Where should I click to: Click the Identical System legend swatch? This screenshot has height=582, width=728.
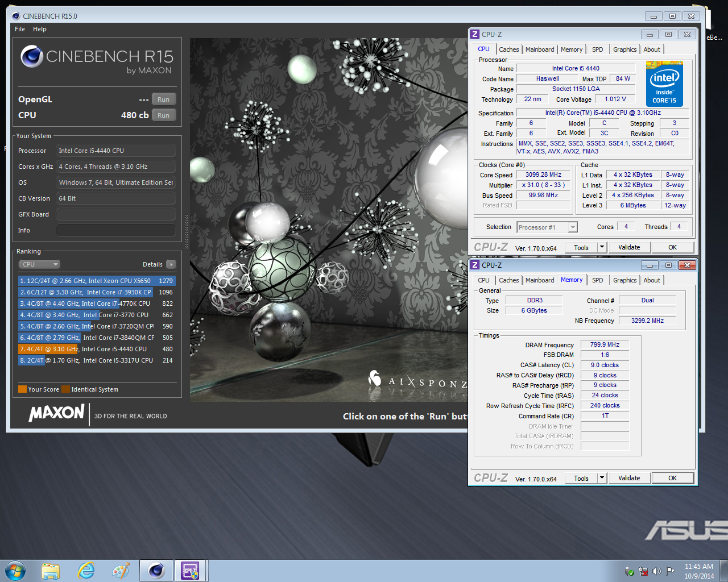66,389
